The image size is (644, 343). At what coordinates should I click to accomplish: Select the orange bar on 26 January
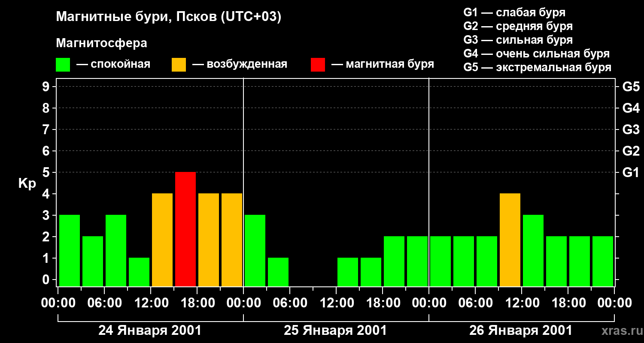coord(510,240)
